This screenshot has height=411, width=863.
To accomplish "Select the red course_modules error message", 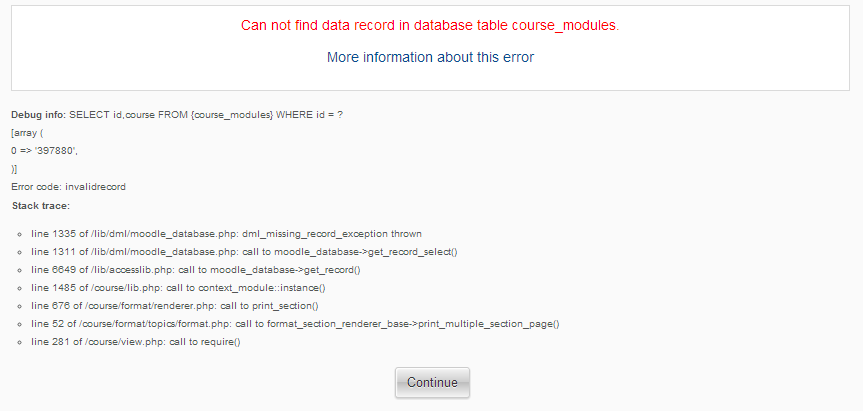I will coord(430,26).
